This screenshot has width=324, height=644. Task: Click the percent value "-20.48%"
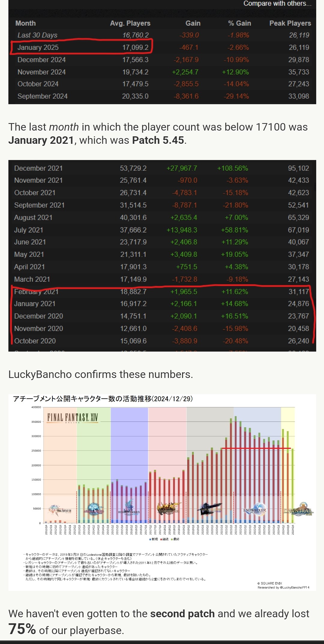tap(235, 341)
